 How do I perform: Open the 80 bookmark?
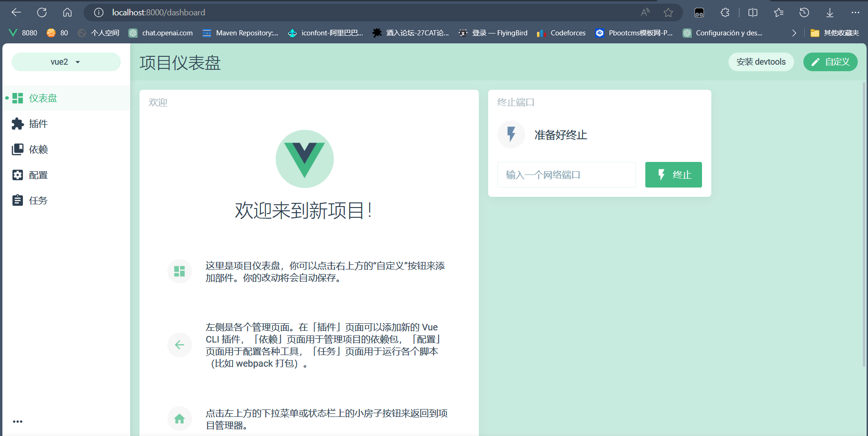[57, 33]
